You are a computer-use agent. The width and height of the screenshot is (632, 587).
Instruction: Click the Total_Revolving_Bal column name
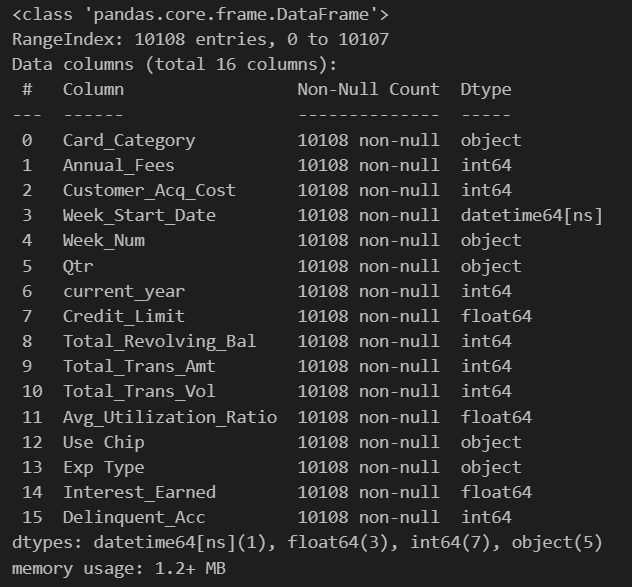click(159, 341)
